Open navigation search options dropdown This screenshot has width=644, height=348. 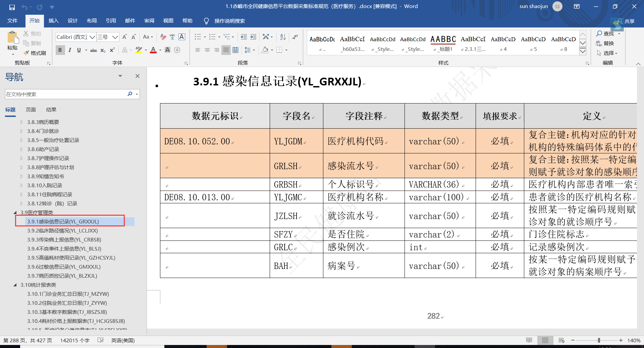137,94
